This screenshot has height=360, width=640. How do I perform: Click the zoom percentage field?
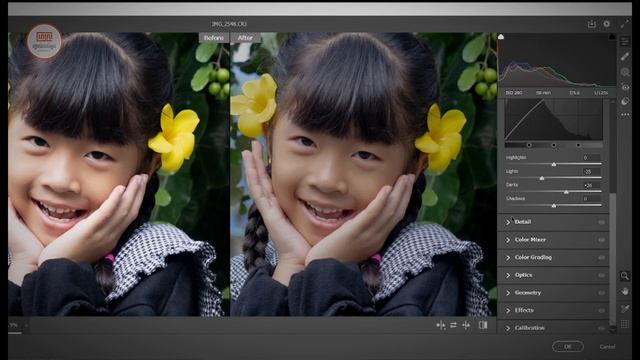[14, 325]
